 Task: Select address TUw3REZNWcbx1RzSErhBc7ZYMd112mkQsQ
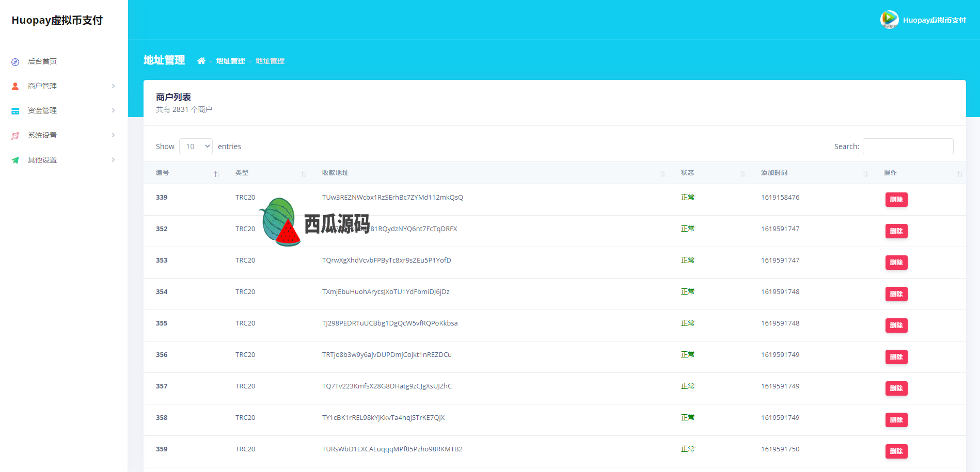pos(392,197)
